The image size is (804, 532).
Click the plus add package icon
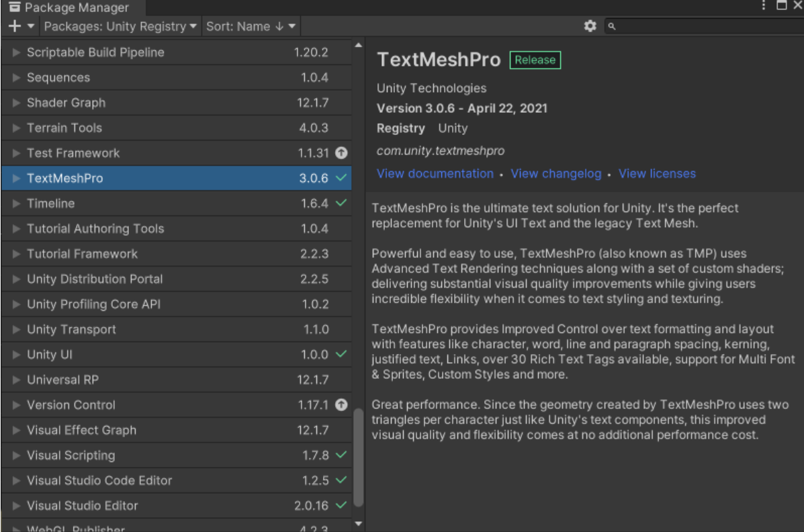pos(14,26)
